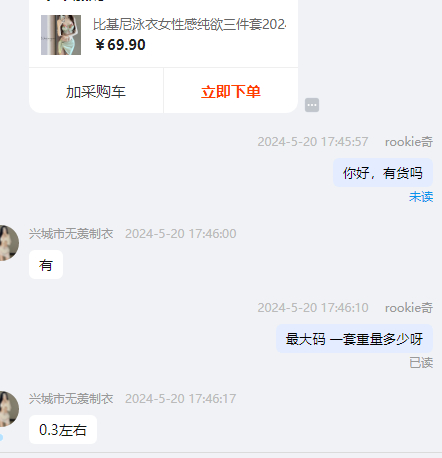Screen dimensions: 442x458
Task: Click the ¥69.90 price label
Action: click(x=120, y=45)
